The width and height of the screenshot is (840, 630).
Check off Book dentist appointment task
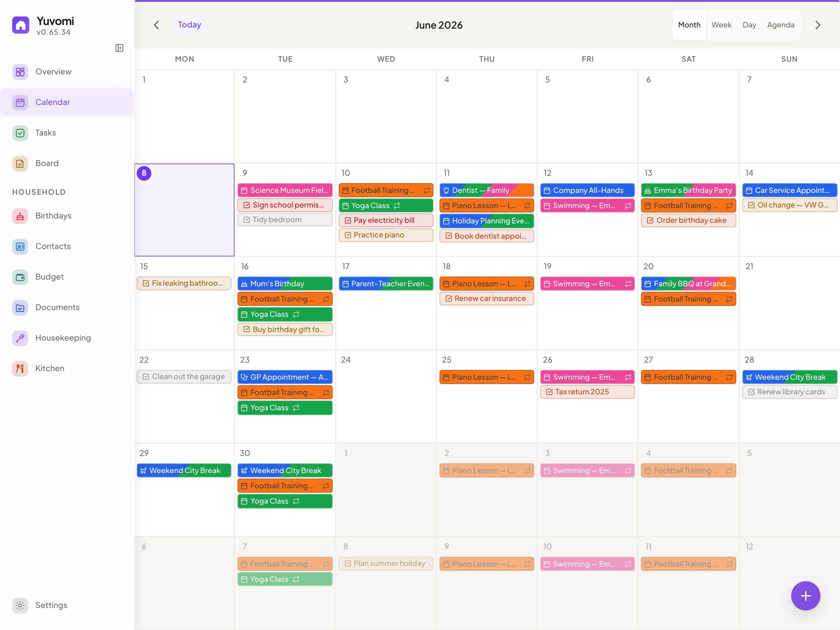tap(448, 236)
